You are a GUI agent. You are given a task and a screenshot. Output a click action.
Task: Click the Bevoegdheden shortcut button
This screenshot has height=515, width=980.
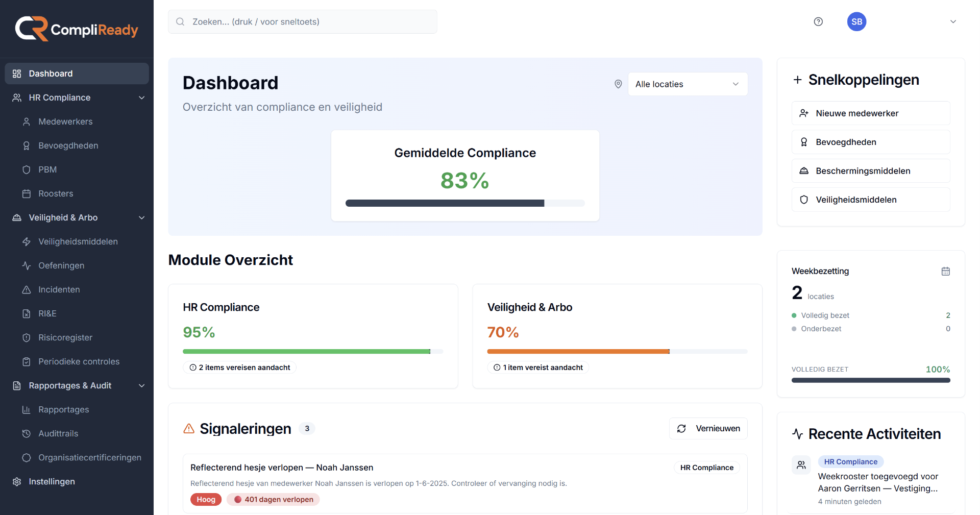point(871,142)
